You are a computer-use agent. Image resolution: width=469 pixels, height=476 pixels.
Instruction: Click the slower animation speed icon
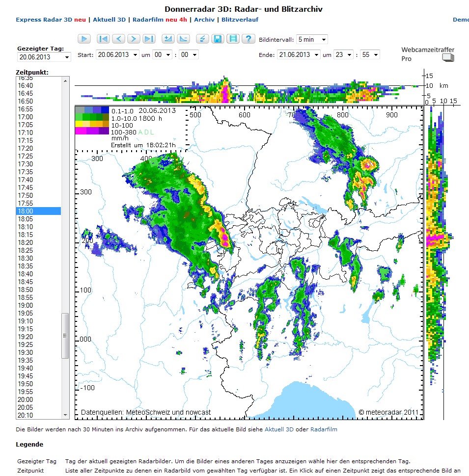[x=184, y=39]
